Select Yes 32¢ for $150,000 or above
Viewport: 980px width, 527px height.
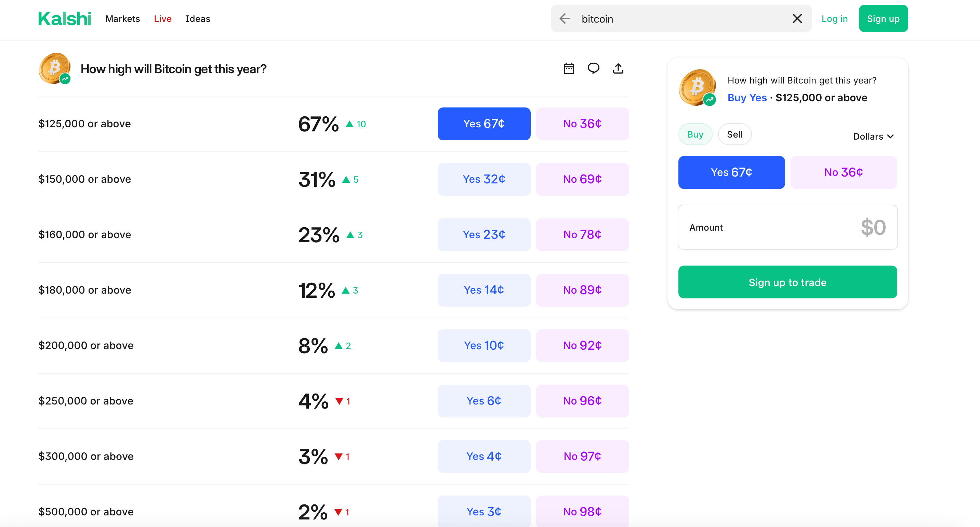point(484,179)
